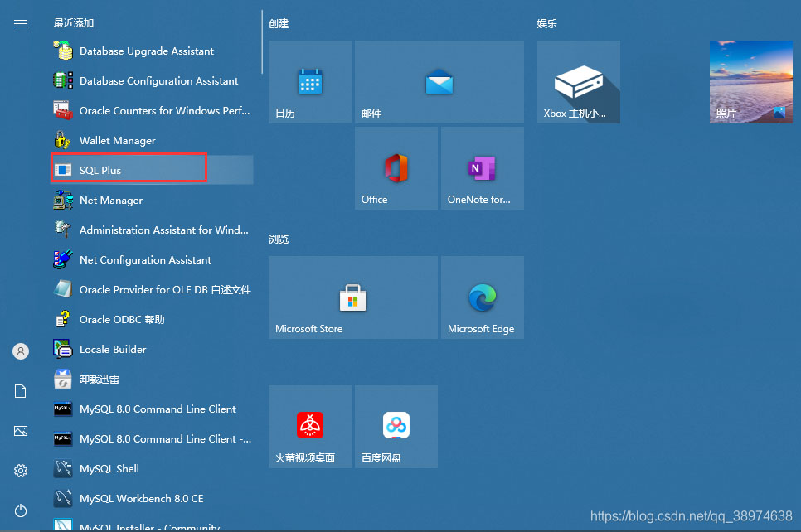The image size is (801, 532).
Task: Click the Oracle ODBC 帮助 icon
Action: (x=63, y=319)
